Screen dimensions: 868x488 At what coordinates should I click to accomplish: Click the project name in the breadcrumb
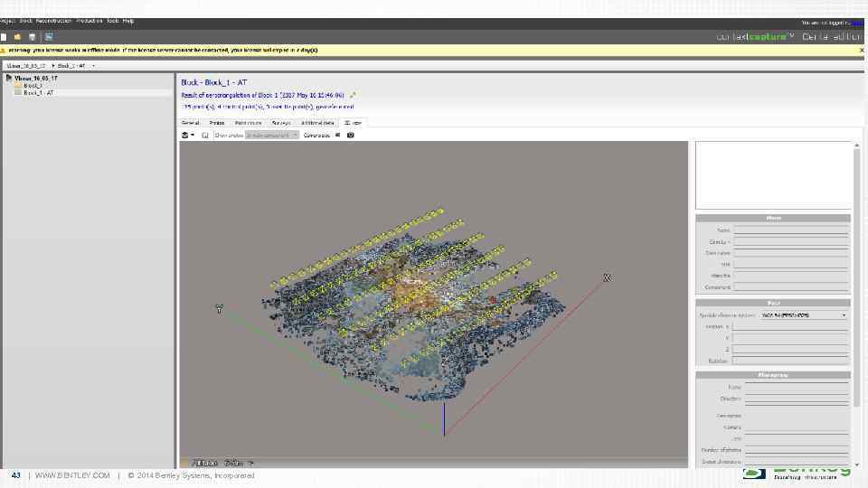coord(26,66)
